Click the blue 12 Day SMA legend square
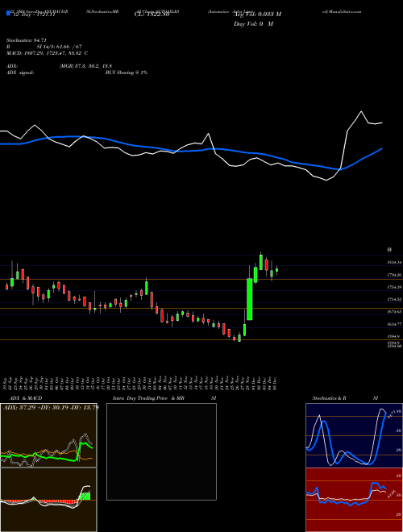The width and height of the screenshot is (403, 532). pyautogui.click(x=9, y=14)
